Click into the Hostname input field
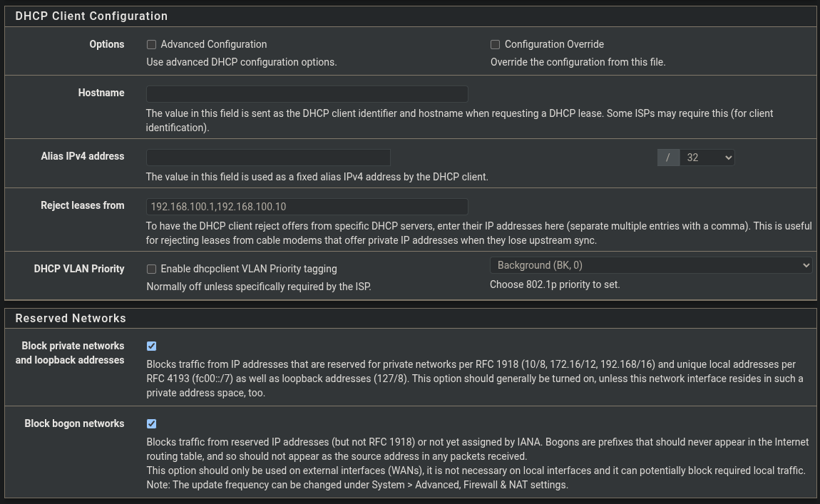Viewport: 820px width, 504px height. tap(307, 93)
